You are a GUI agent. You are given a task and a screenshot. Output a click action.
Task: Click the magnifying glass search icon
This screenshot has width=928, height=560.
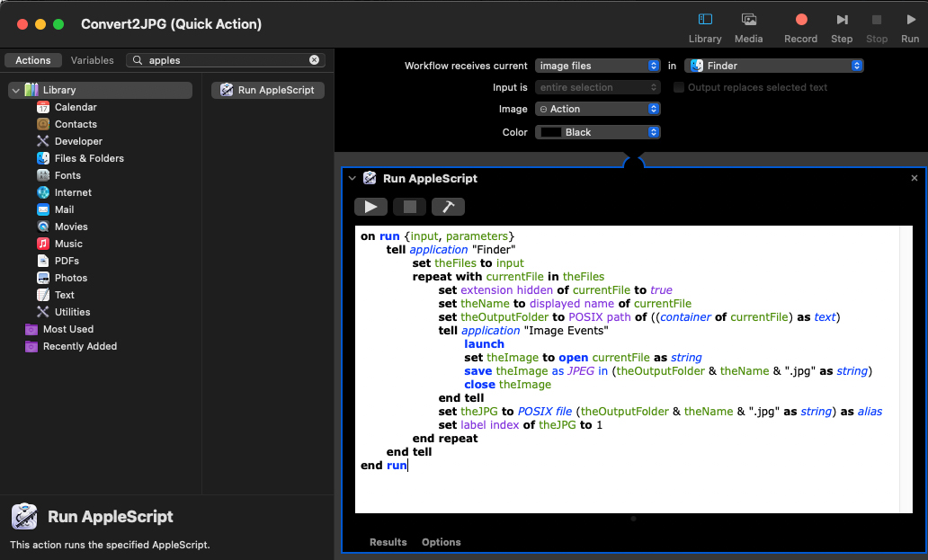click(x=138, y=59)
